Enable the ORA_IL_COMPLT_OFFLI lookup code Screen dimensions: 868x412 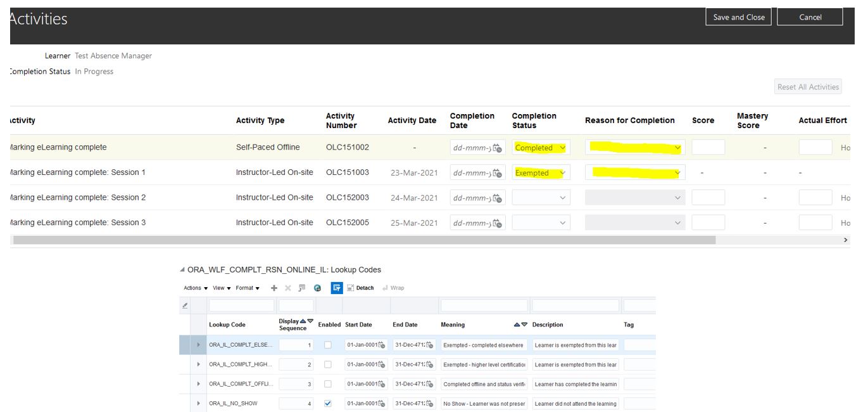tap(328, 383)
